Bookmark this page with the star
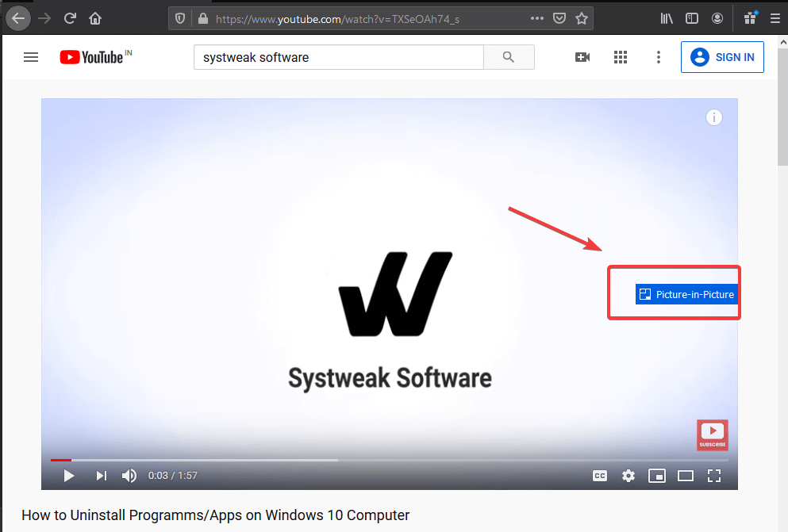Viewport: 788px width, 532px height. 582,18
